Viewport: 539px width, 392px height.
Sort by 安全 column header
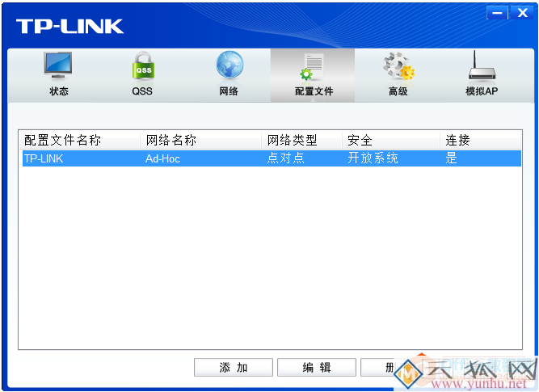click(391, 140)
